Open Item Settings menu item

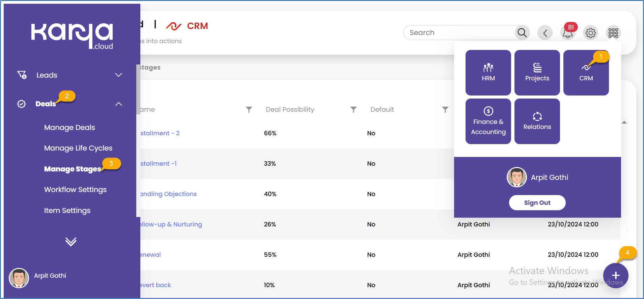point(67,211)
